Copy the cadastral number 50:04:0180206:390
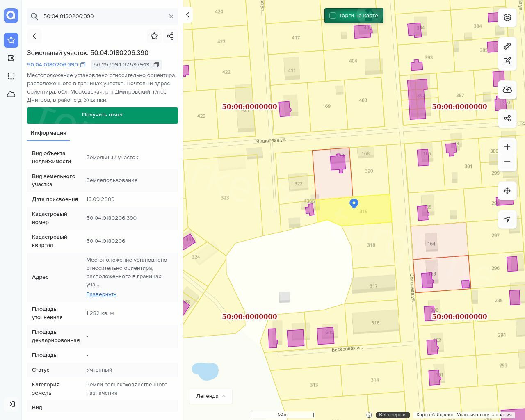Screen dimensions: 525x420 (x=83, y=65)
